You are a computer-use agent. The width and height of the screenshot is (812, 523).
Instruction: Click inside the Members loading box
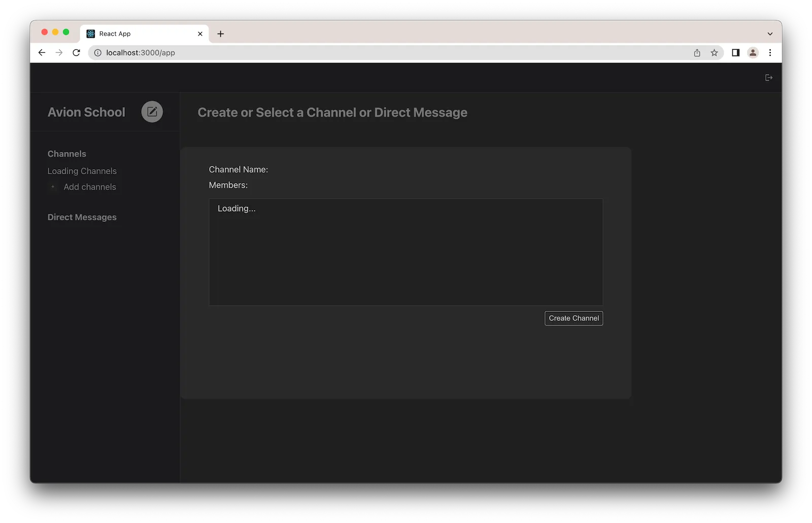pos(405,252)
